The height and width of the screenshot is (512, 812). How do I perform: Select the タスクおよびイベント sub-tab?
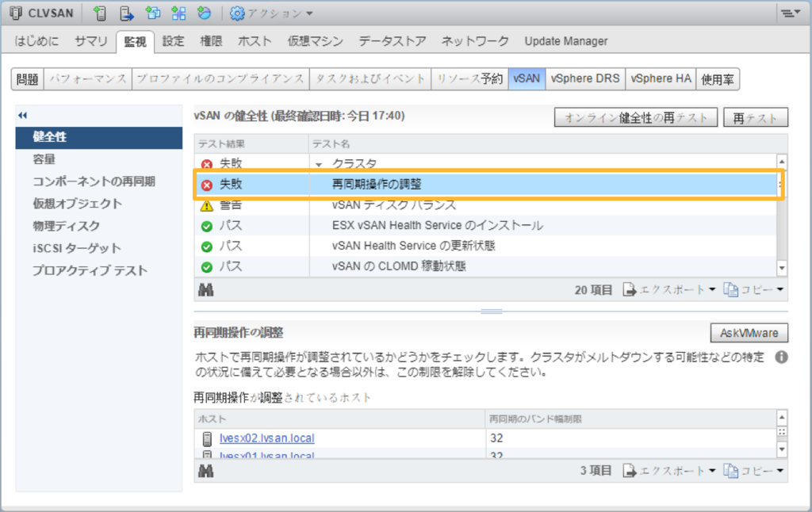click(370, 79)
